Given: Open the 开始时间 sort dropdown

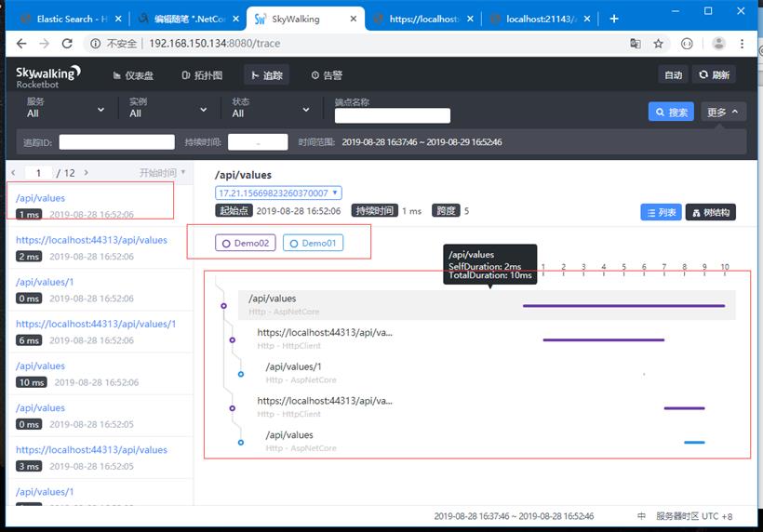Looking at the screenshot, I should click(x=162, y=173).
